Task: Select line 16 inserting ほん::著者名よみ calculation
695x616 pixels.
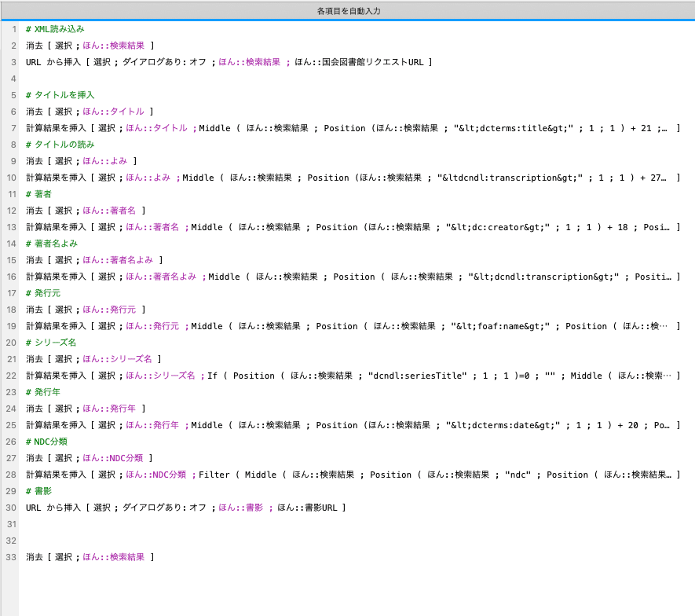Action: pyautogui.click(x=353, y=277)
